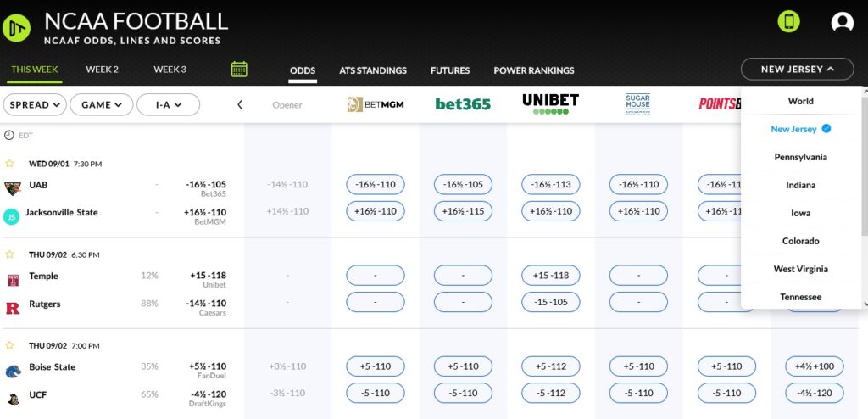The height and width of the screenshot is (419, 868).
Task: Open the POWER RANKINGS tab
Action: 534,71
